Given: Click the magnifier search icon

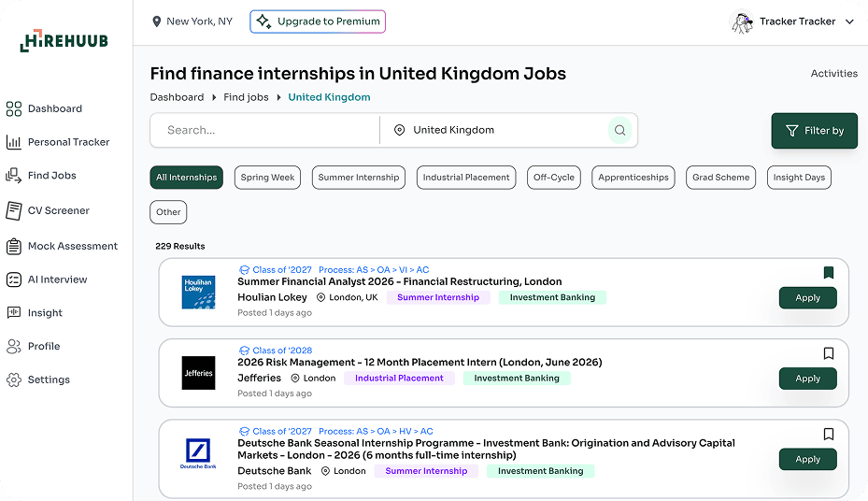Looking at the screenshot, I should pos(619,131).
